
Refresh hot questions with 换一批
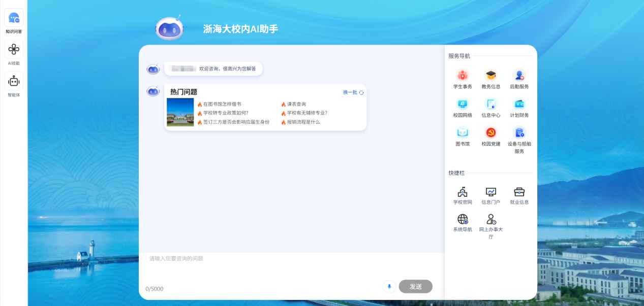(x=353, y=92)
